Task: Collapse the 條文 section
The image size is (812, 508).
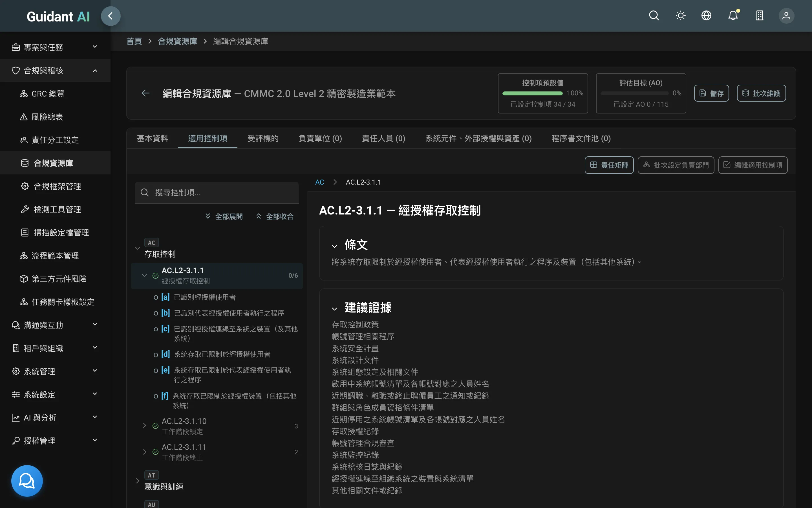Action: pyautogui.click(x=334, y=246)
